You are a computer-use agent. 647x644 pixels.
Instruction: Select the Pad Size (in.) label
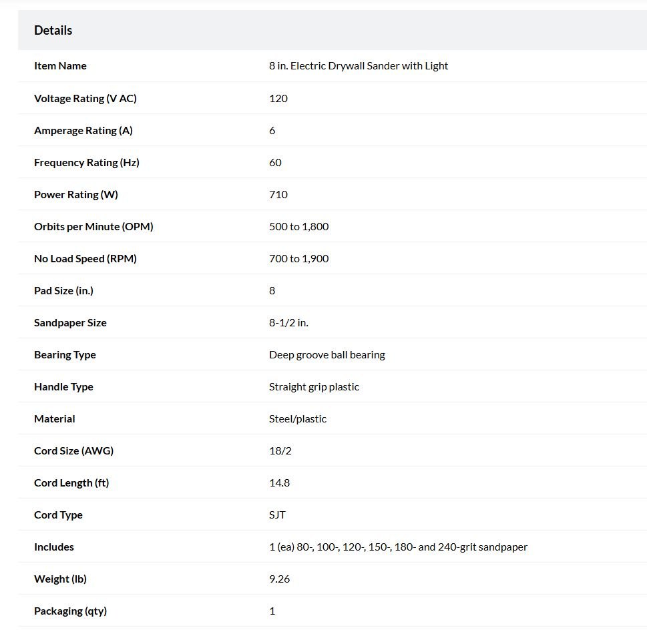tap(63, 291)
